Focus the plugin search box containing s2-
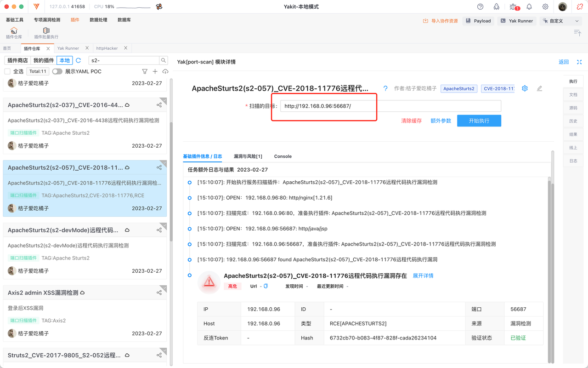Viewport: 588px width, 368px height. click(x=124, y=60)
